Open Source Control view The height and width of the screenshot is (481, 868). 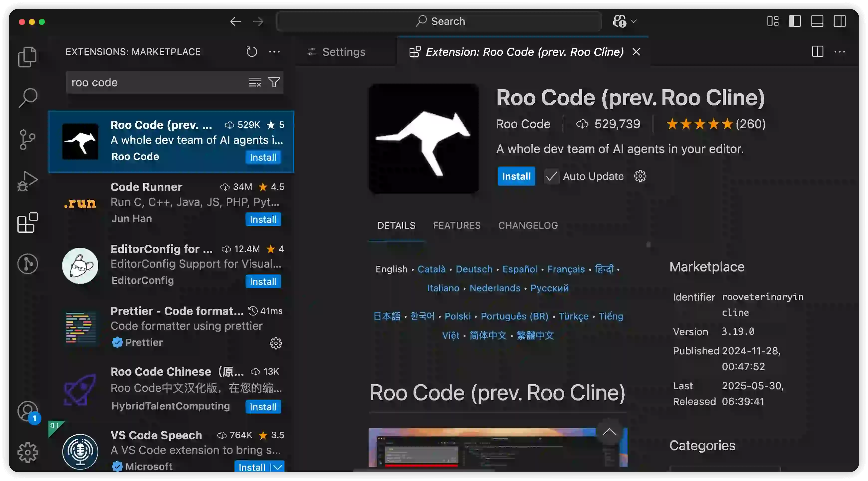tap(27, 139)
